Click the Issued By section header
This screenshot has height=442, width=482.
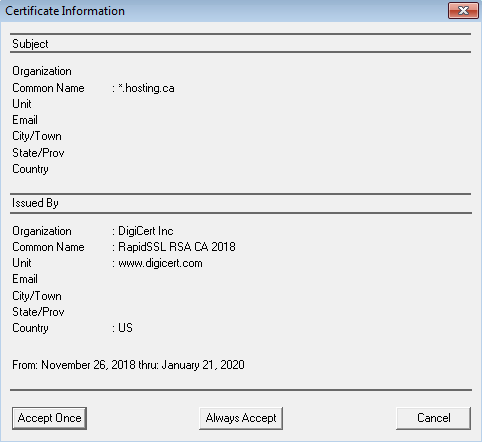point(35,203)
